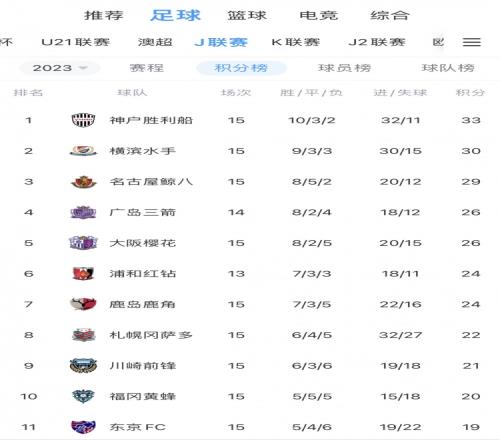Click the 名古屋鲸八 team logo
This screenshot has height=440, width=500.
point(83,182)
